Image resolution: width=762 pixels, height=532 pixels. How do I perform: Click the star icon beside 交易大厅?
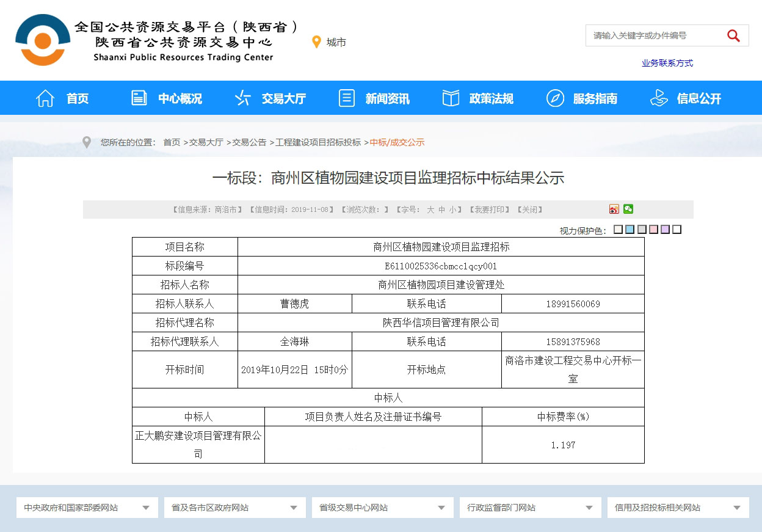click(242, 98)
